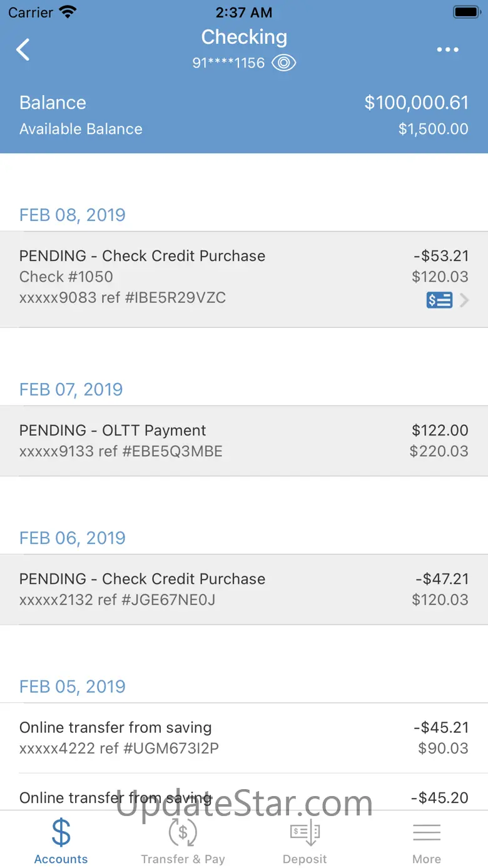
Task: Switch to the Transfer & Pay tab
Action: (183, 859)
